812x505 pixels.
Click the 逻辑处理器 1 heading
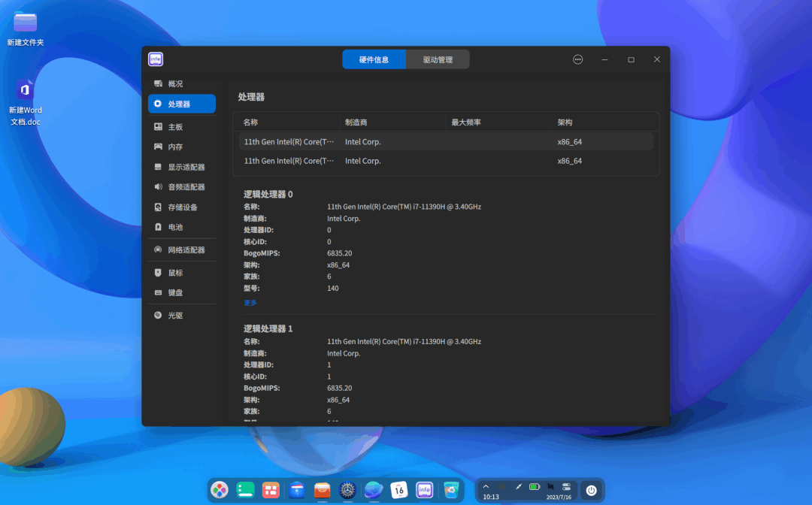click(268, 328)
